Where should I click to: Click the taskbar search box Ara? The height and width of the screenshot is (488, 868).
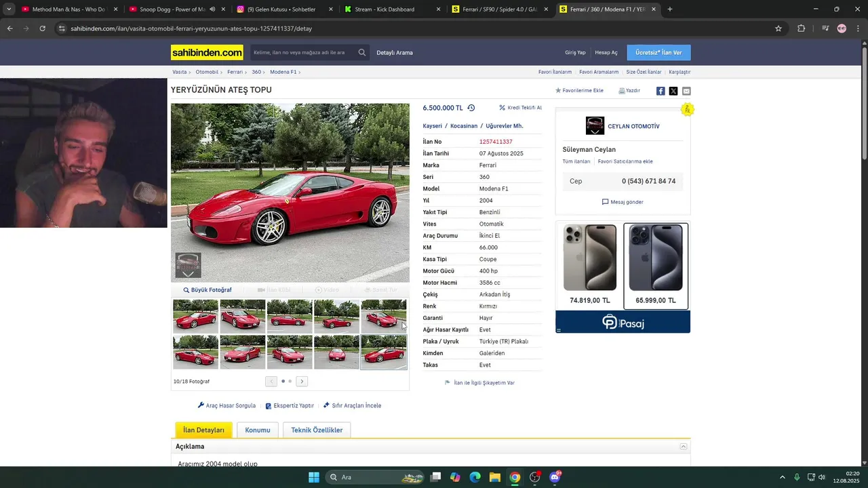(x=376, y=477)
